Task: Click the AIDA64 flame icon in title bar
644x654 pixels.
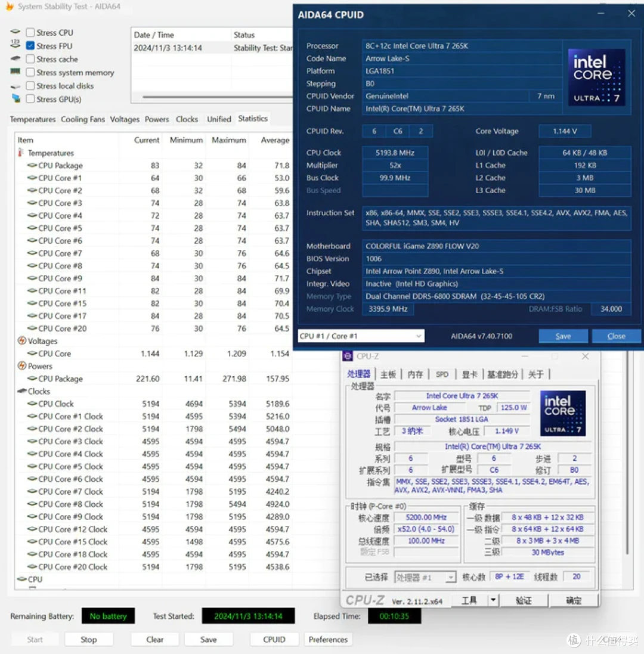Action: pos(9,6)
